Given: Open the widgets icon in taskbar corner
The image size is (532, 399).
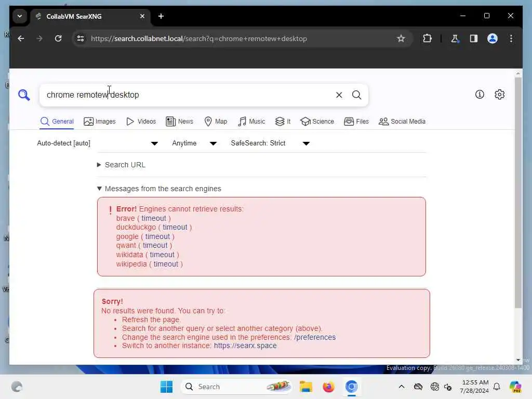Looking at the screenshot, I should tap(17, 387).
